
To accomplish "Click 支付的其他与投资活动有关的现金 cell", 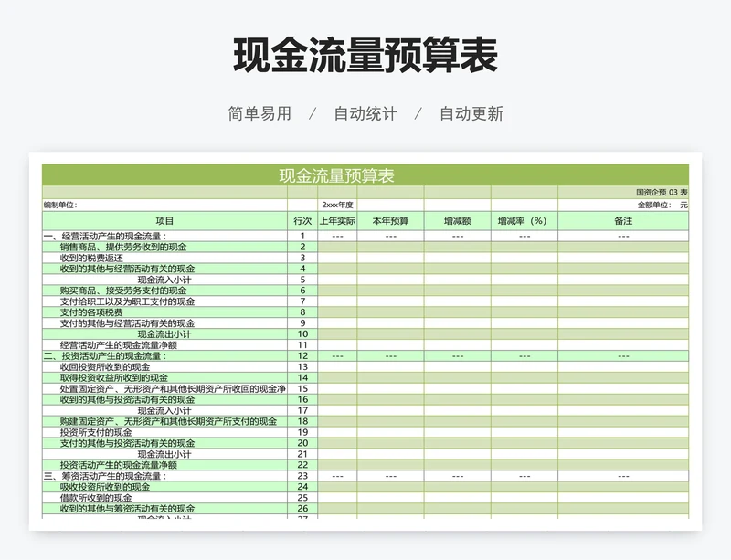I will pyautogui.click(x=164, y=443).
